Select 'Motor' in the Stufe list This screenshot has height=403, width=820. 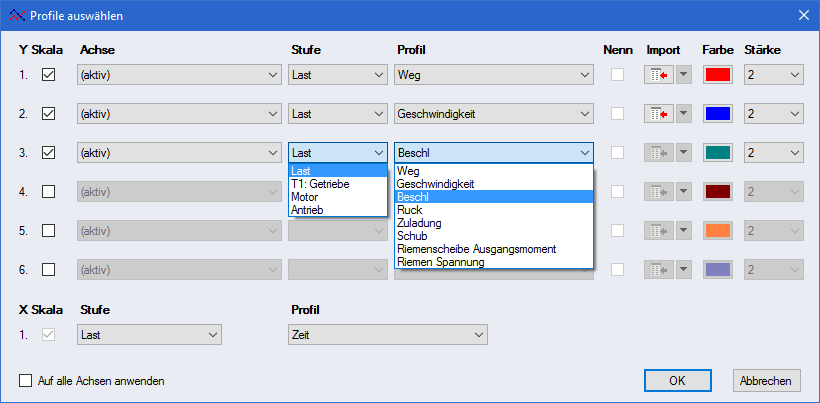[304, 197]
